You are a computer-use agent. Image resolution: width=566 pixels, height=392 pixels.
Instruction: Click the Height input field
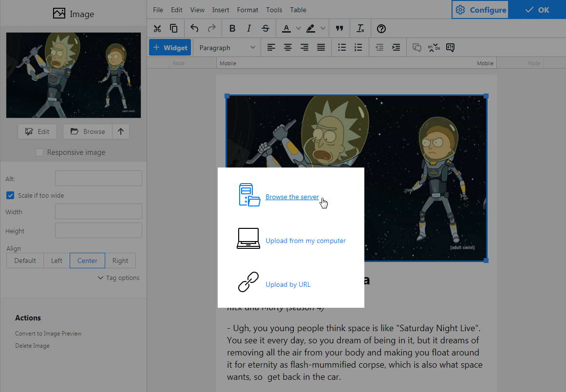(x=98, y=230)
